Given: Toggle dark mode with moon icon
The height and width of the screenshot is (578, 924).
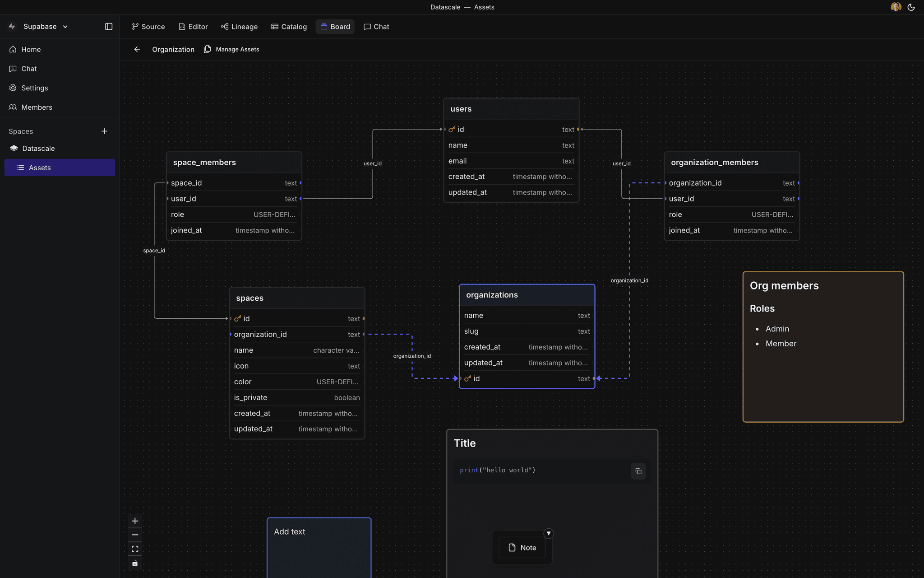Looking at the screenshot, I should (x=911, y=7).
